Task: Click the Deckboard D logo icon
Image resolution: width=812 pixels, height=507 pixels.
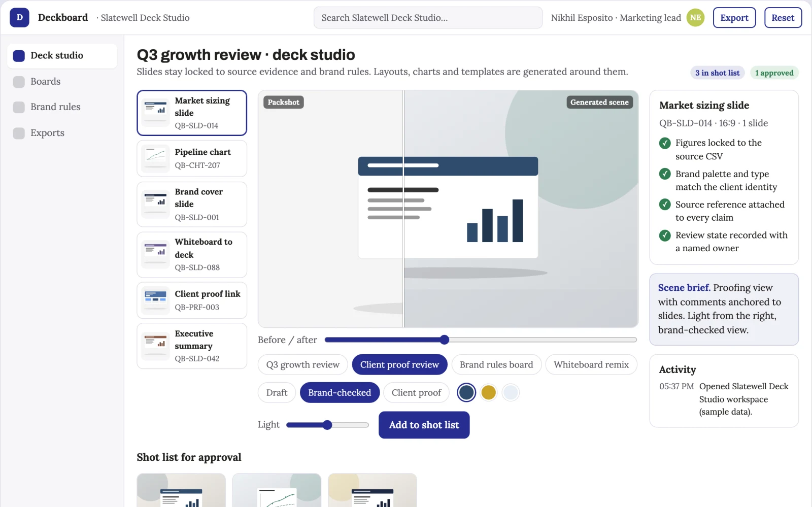Action: (x=19, y=18)
